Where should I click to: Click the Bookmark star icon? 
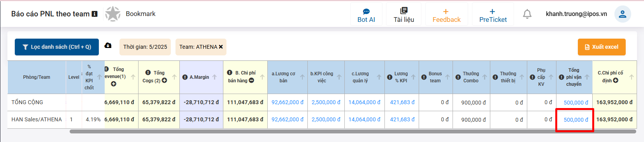[113, 14]
